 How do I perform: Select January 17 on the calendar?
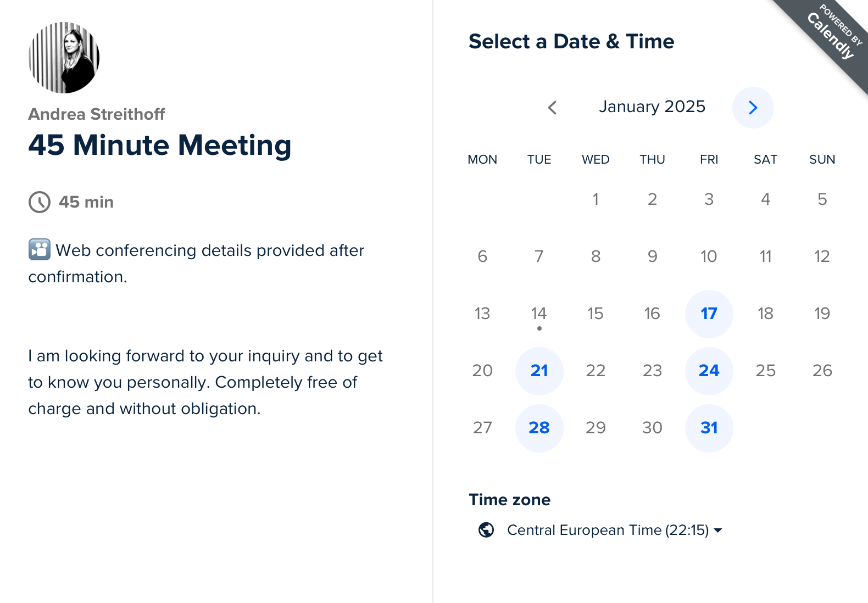click(709, 314)
